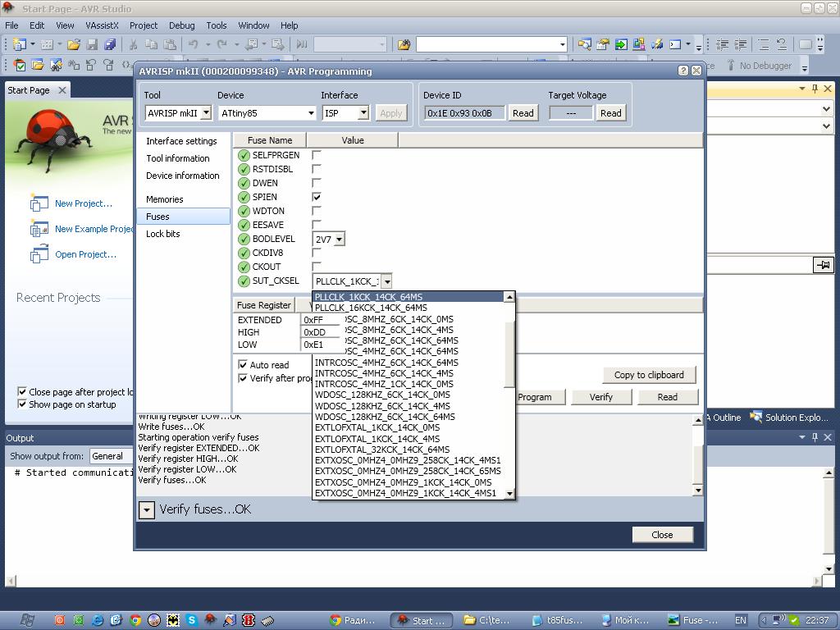The image size is (840, 630).
Task: Click the HIGH fuse register value field
Action: pyautogui.click(x=314, y=332)
